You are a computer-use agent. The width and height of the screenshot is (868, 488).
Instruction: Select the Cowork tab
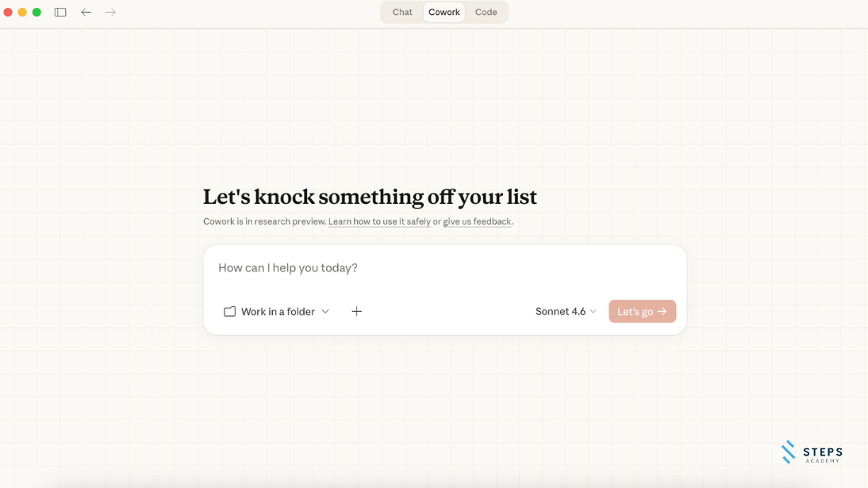(x=444, y=13)
